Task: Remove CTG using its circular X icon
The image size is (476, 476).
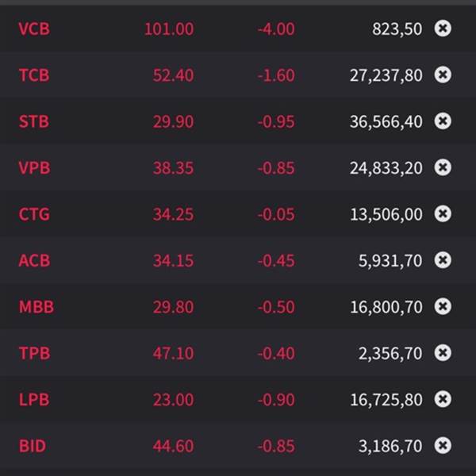Action: [x=443, y=213]
